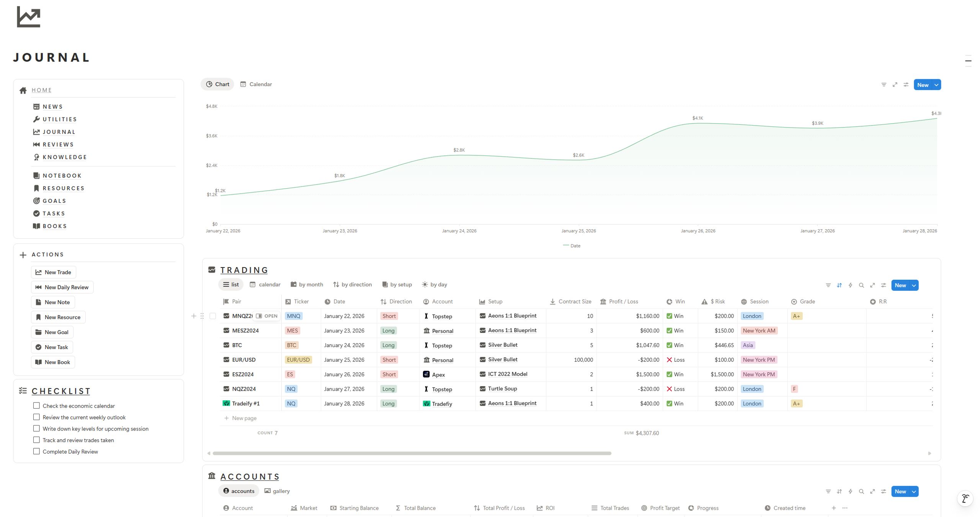
Task: Switch Accounts to gallery view
Action: click(277, 491)
